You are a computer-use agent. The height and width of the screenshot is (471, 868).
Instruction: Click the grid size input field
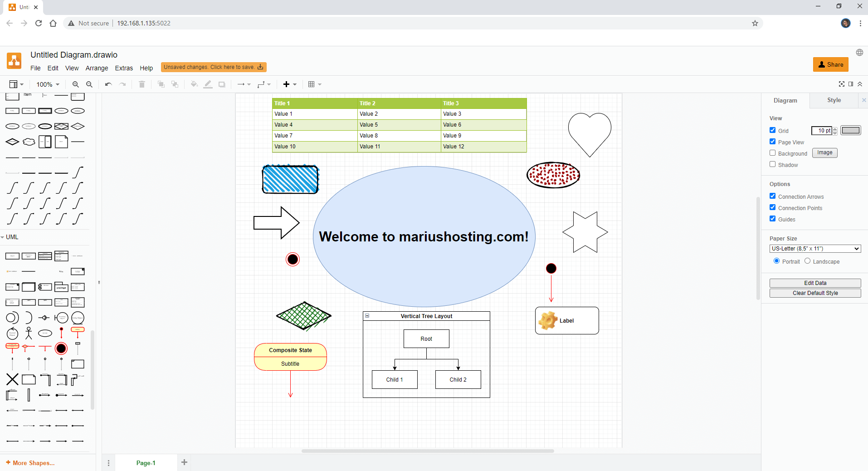821,131
